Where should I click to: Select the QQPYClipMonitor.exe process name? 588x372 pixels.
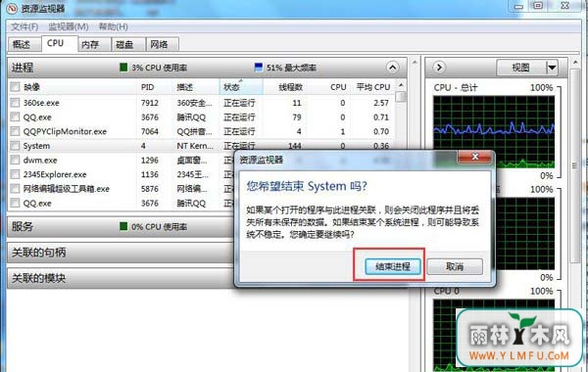(x=65, y=131)
